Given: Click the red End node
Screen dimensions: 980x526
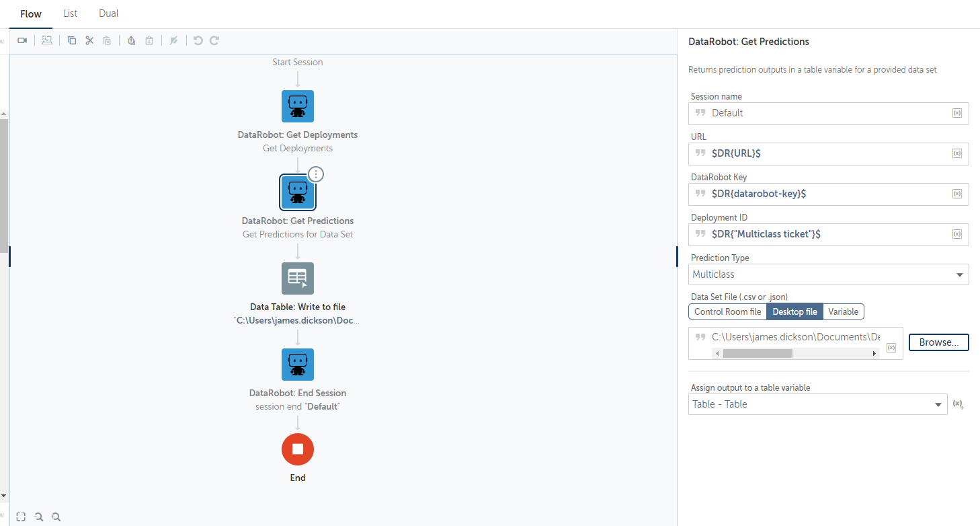Looking at the screenshot, I should pos(298,449).
